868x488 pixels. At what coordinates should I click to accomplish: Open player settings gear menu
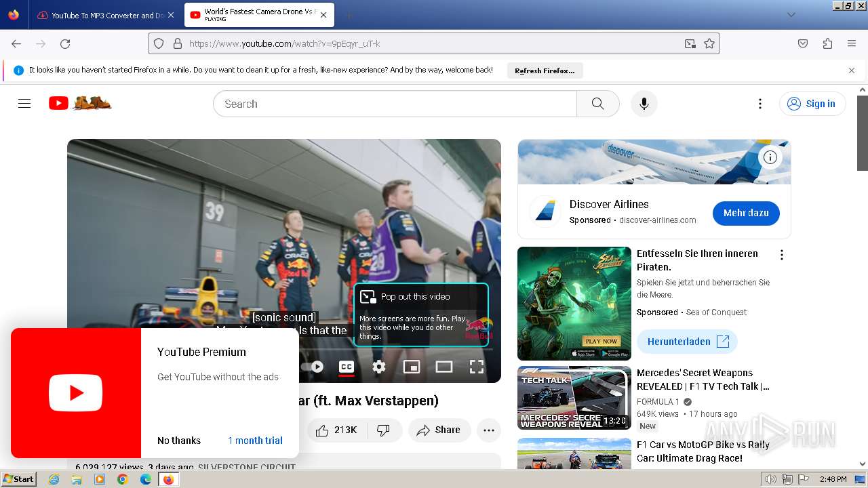(x=379, y=367)
